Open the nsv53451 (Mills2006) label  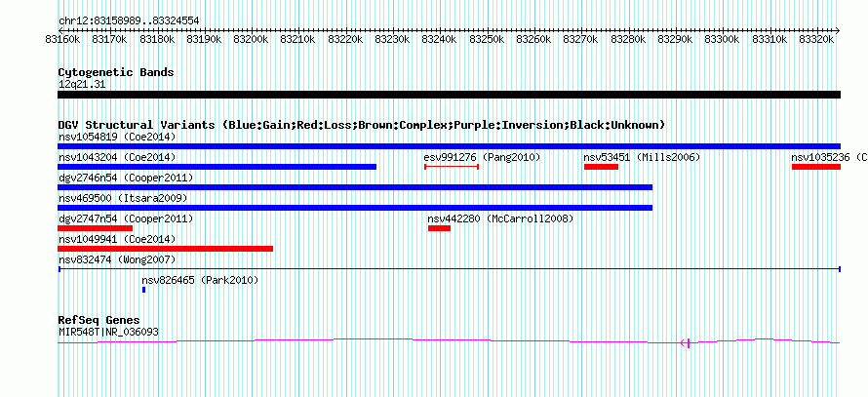[642, 158]
